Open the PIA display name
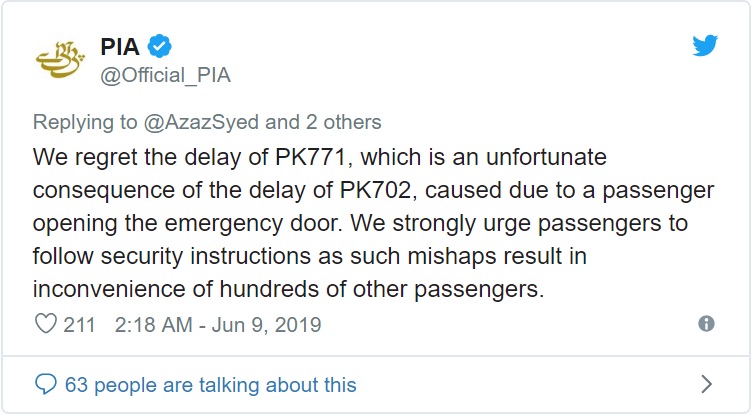 (x=121, y=46)
